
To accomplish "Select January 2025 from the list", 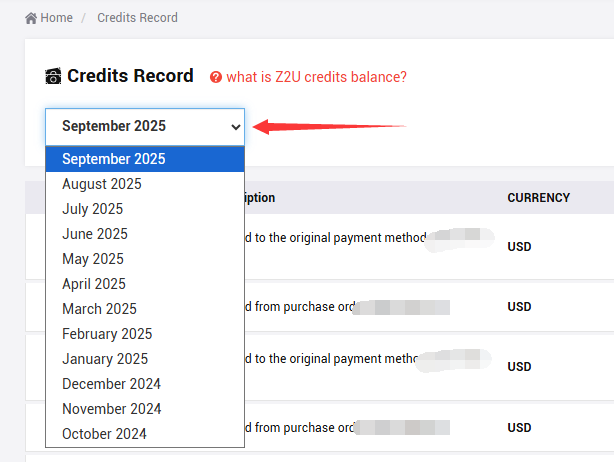I will click(x=105, y=359).
